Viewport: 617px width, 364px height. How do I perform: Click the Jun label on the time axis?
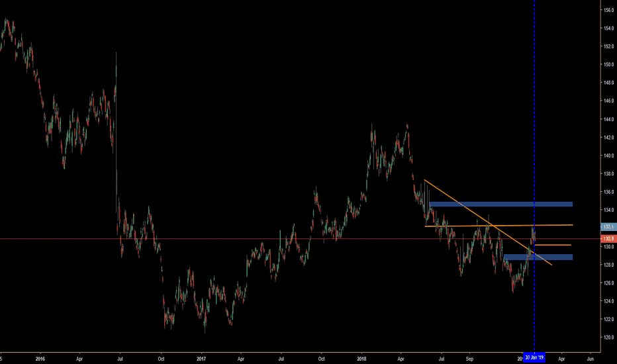click(x=591, y=359)
